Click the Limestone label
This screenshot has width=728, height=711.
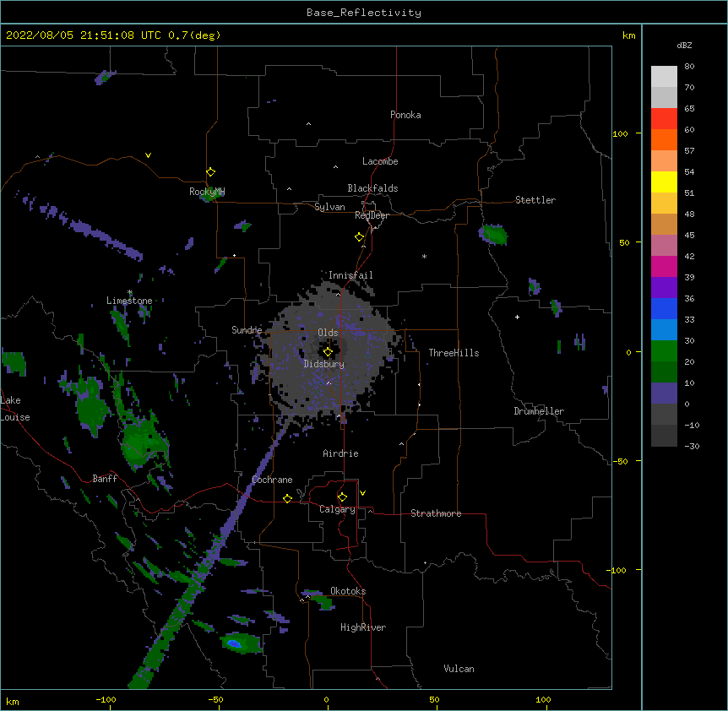129,301
